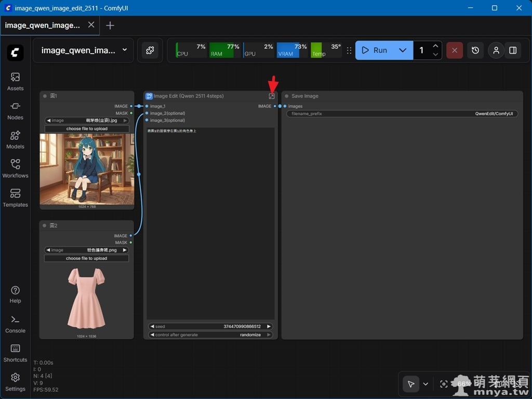Open the Console panel
The height and width of the screenshot is (399, 532).
click(15, 324)
